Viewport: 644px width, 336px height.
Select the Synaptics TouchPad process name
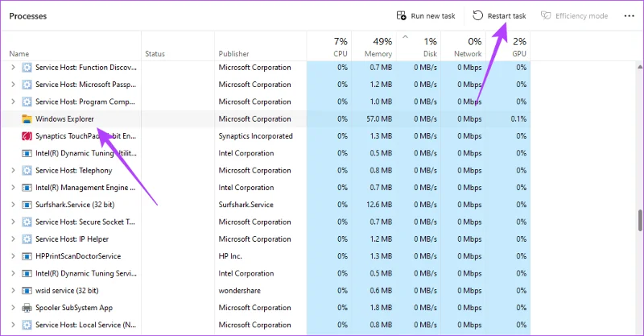click(85, 136)
